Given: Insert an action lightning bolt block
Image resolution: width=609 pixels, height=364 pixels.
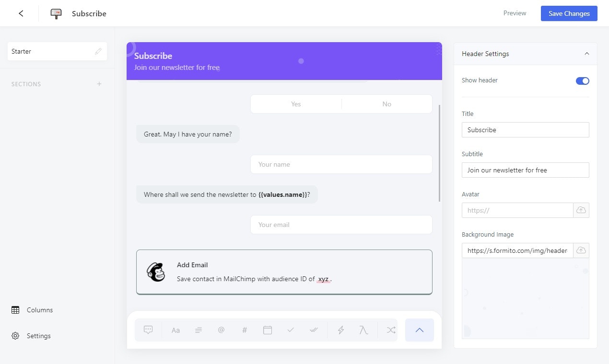Looking at the screenshot, I should (341, 330).
